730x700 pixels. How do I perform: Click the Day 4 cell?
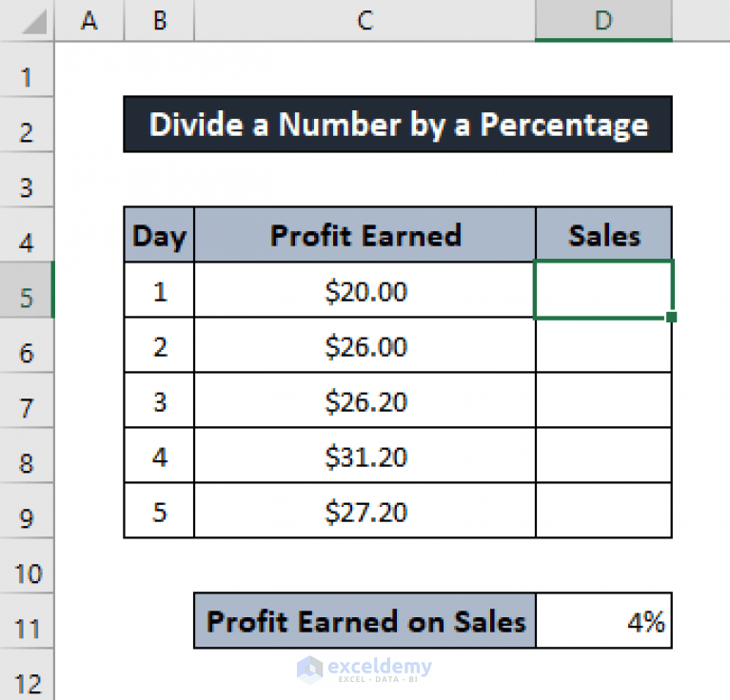[x=159, y=455]
